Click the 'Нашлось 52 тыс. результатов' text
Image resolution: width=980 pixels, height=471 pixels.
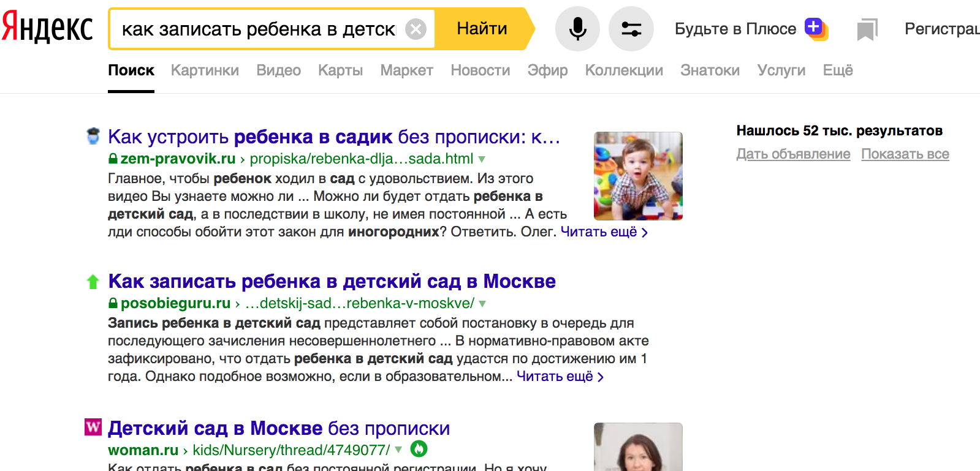[839, 130]
